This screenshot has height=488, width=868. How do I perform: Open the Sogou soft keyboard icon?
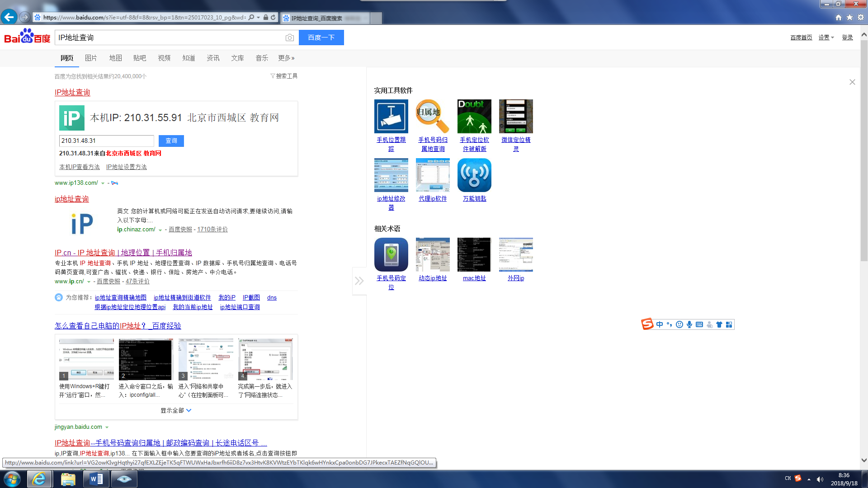coord(699,324)
